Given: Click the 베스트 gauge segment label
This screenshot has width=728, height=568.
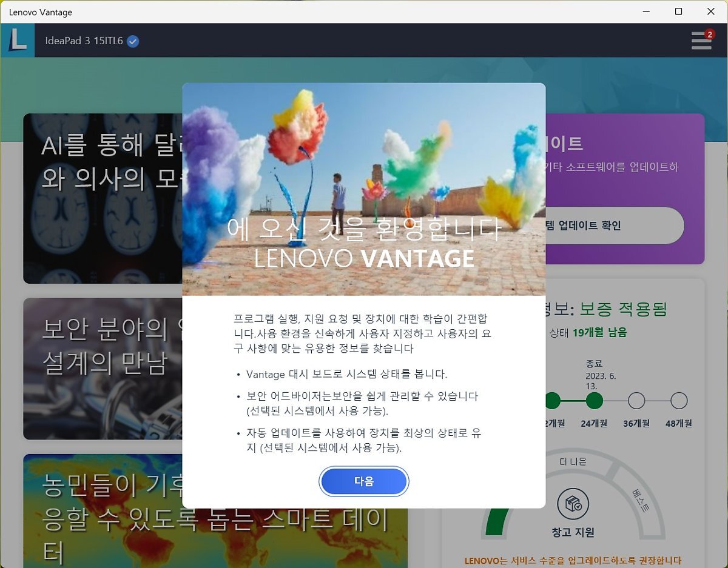Looking at the screenshot, I should tap(641, 500).
